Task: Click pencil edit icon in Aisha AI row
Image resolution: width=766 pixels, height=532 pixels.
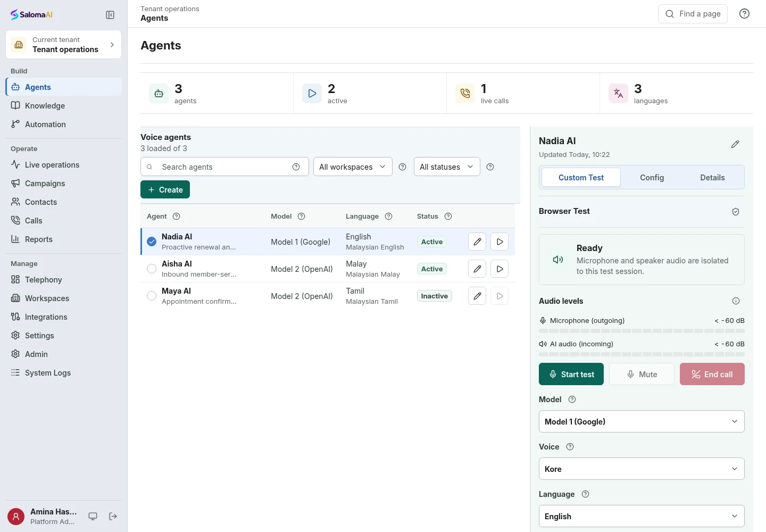Action: click(477, 269)
